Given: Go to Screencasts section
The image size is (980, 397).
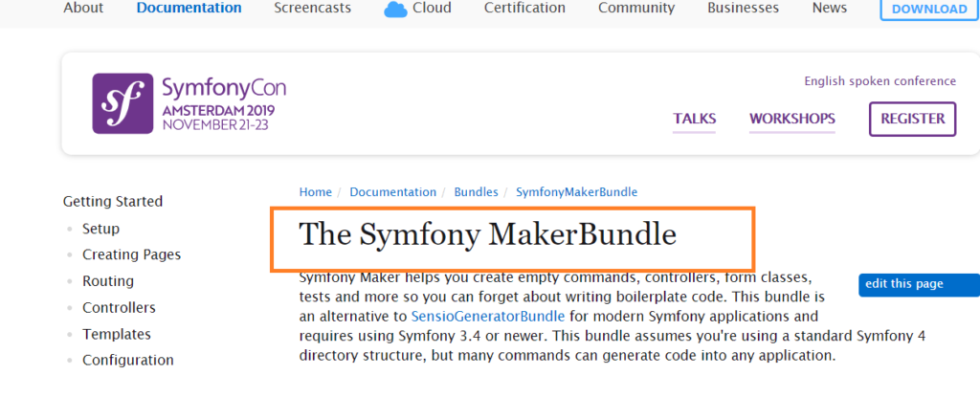Looking at the screenshot, I should click(x=312, y=8).
